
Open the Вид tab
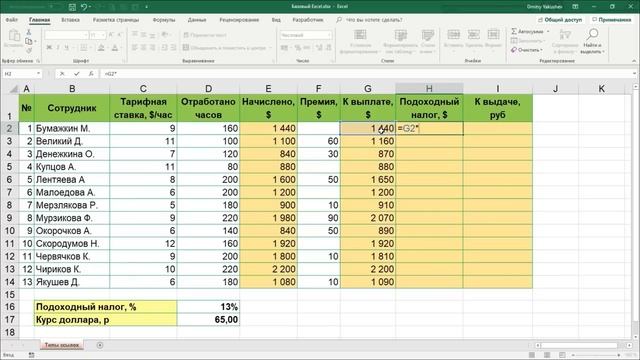(x=276, y=20)
